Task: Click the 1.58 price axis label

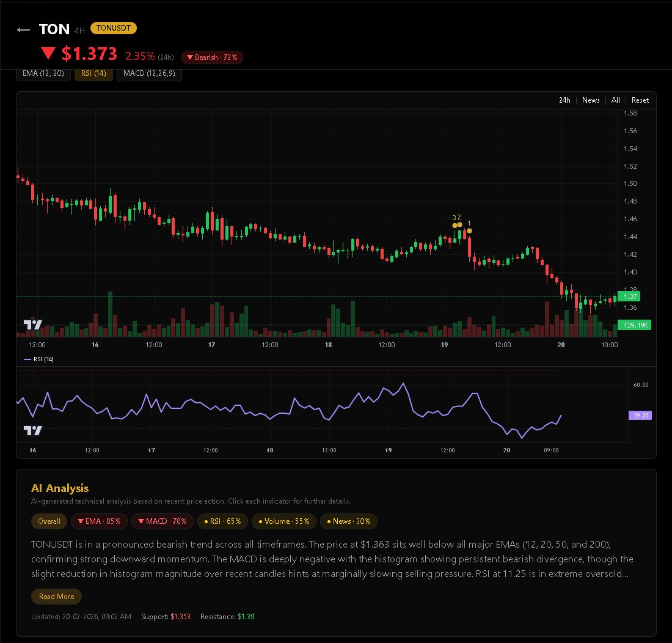Action: click(630, 113)
